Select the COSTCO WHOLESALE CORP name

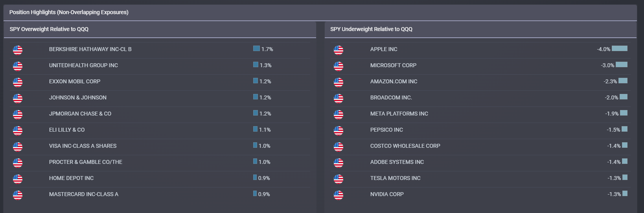pyautogui.click(x=405, y=146)
